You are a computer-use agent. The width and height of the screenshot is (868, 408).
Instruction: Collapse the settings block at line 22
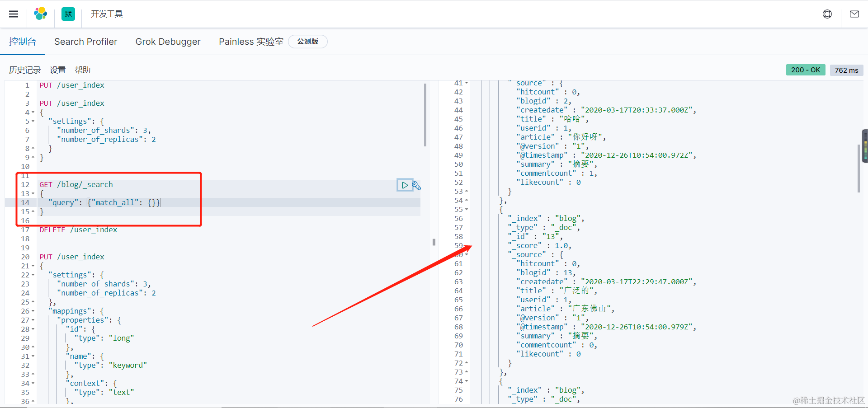point(33,275)
